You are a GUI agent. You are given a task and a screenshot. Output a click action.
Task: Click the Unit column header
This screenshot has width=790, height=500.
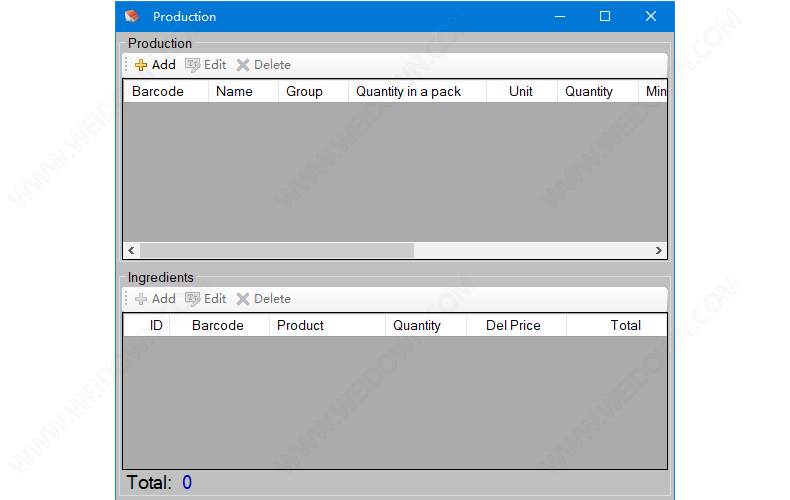520,91
